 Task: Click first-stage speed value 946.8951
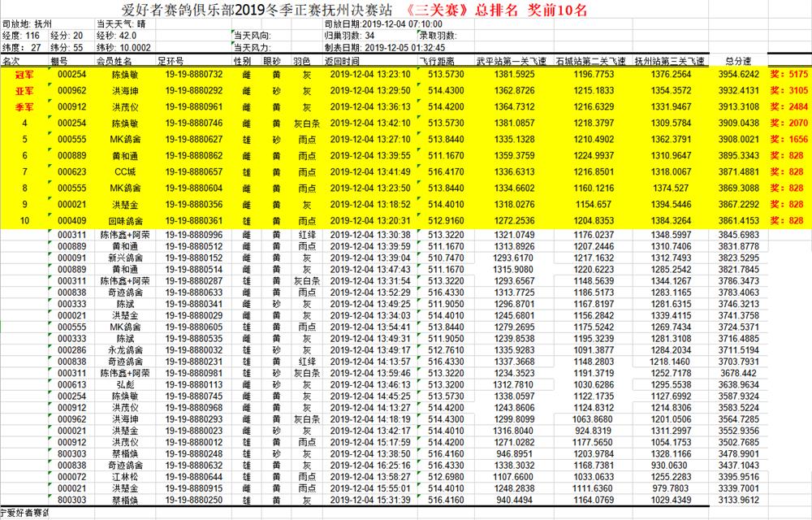click(514, 454)
